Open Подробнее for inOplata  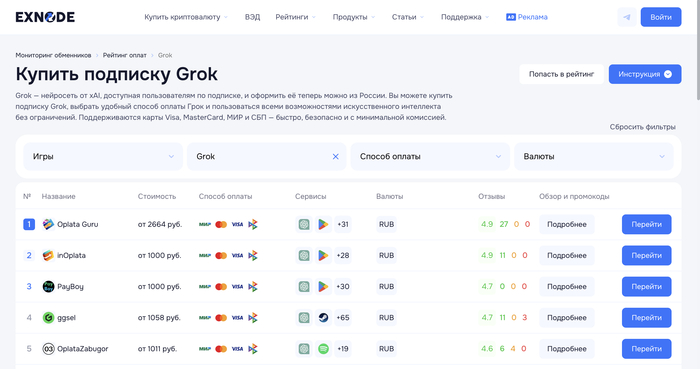pos(567,255)
